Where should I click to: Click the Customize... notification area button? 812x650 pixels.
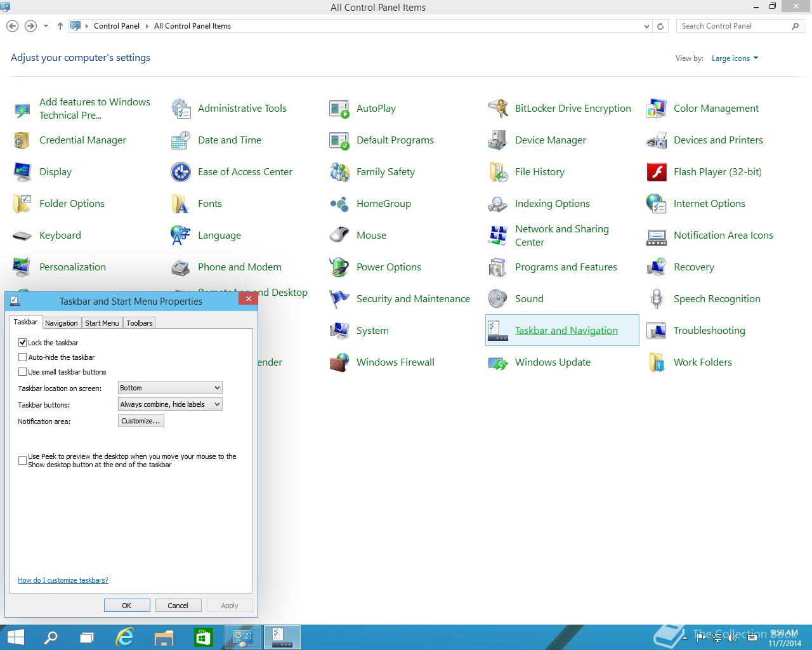[x=141, y=421]
